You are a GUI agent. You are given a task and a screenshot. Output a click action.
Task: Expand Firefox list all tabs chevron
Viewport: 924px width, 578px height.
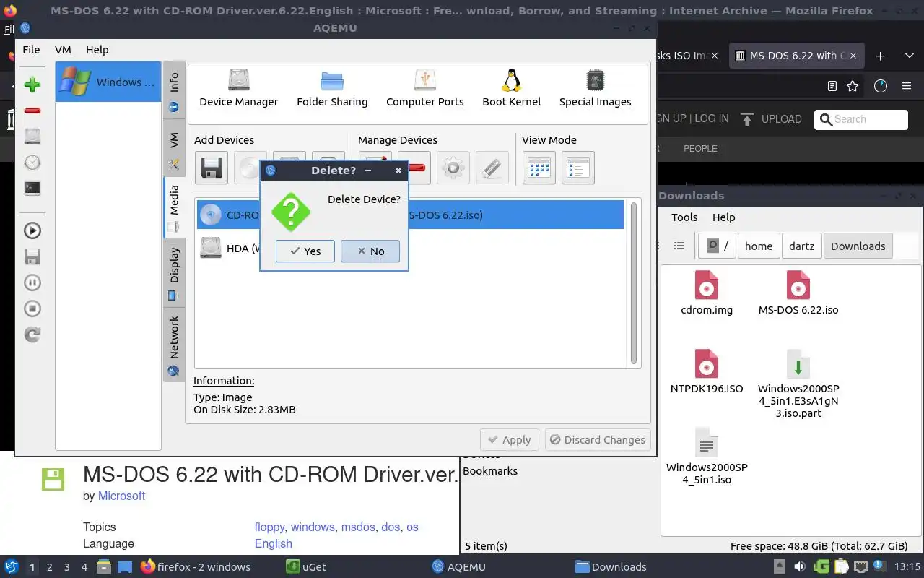click(x=910, y=56)
